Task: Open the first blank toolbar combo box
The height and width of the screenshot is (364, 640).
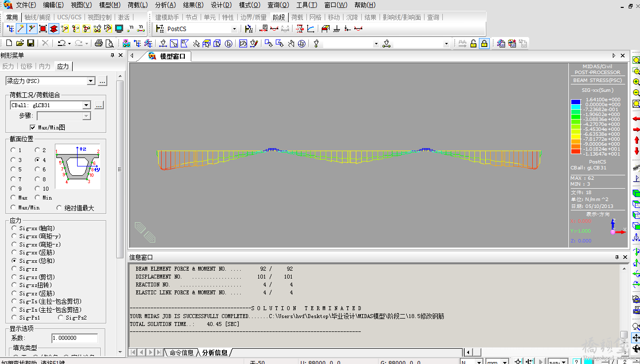Action: (x=376, y=43)
